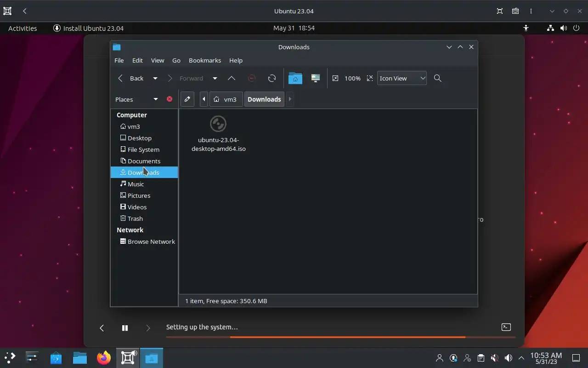Open the Edit menu
The image size is (588, 368).
tap(137, 60)
